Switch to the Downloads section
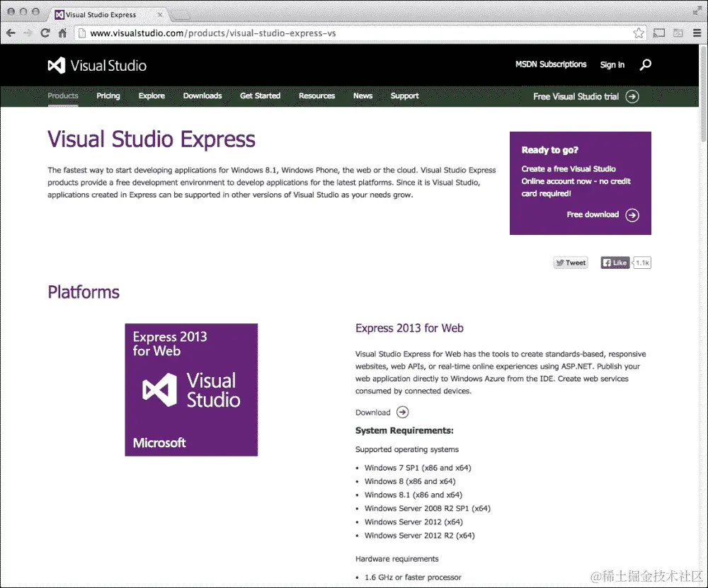 point(202,96)
